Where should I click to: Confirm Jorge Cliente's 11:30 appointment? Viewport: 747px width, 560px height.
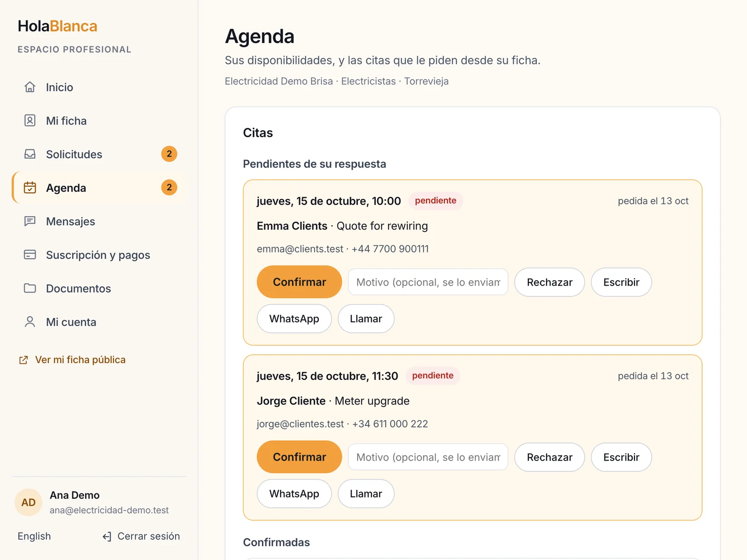click(299, 457)
